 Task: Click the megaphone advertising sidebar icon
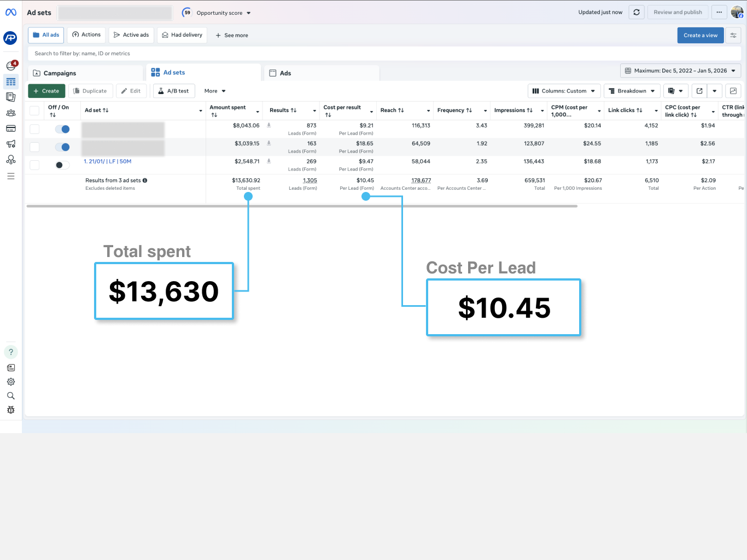(x=11, y=144)
